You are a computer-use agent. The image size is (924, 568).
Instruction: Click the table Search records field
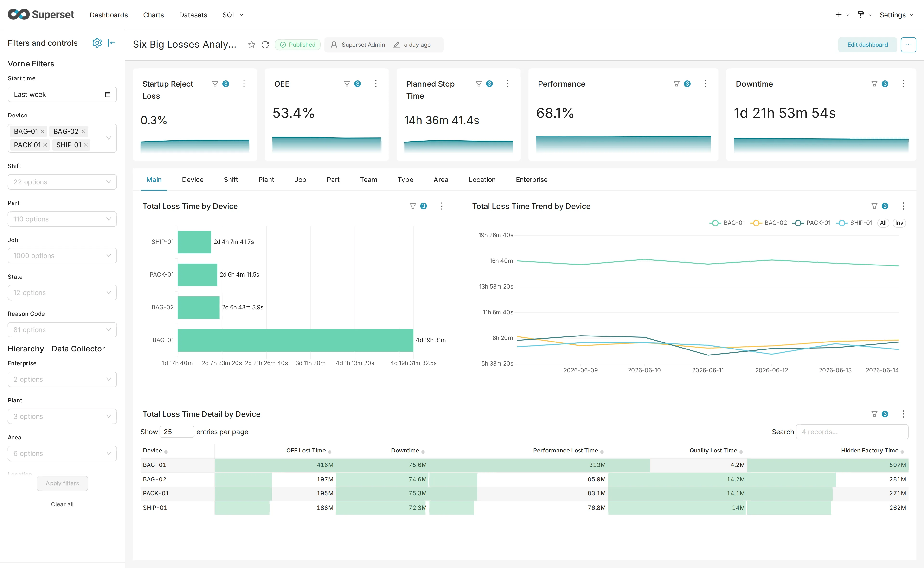coord(852,432)
